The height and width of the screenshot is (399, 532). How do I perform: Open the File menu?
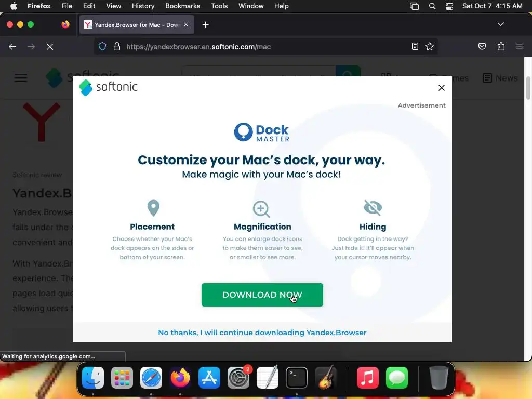tap(67, 6)
